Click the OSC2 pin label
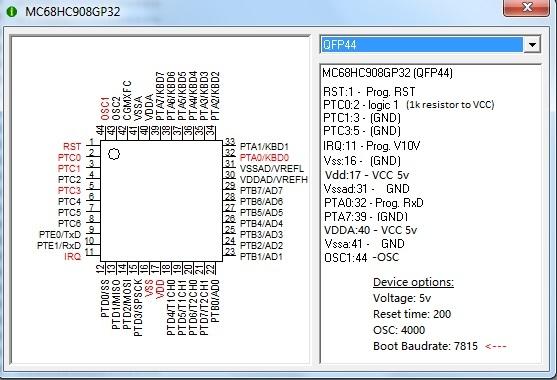 [116, 109]
